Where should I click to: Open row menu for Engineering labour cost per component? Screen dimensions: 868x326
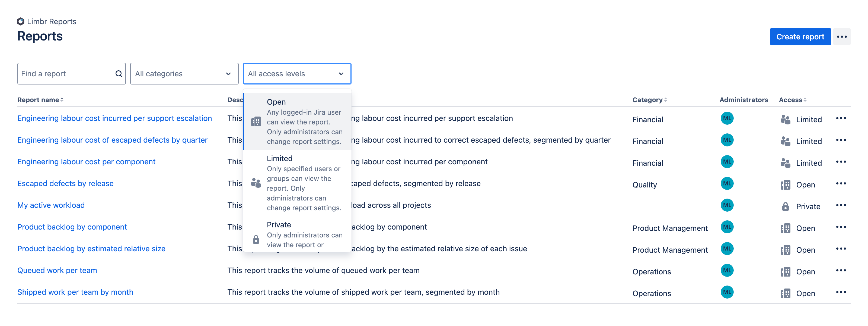(x=841, y=162)
